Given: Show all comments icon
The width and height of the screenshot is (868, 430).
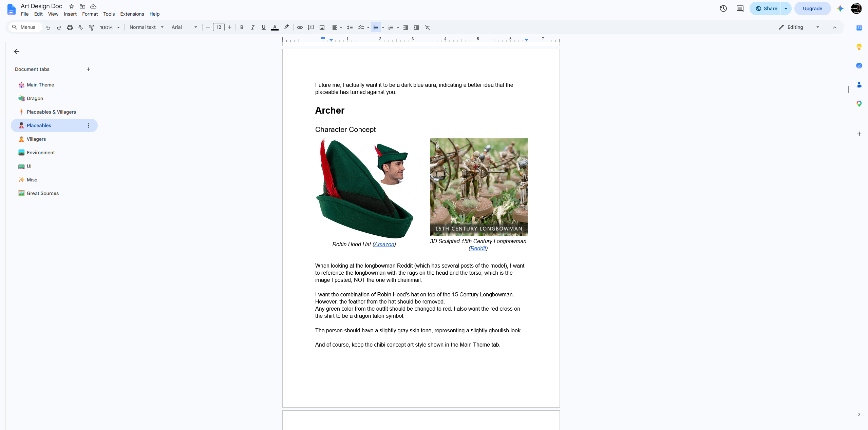Looking at the screenshot, I should [x=740, y=8].
